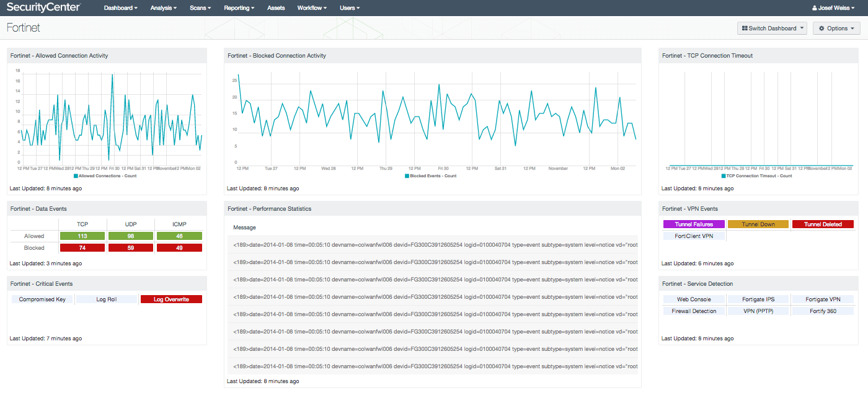Click the TCP Connection Timeout - Count legend swatch

click(723, 176)
